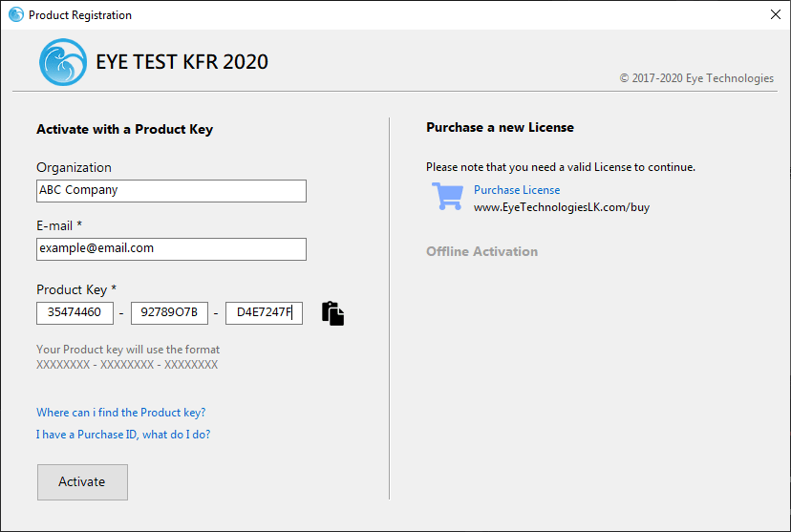Click the shopping cart purchase icon
The height and width of the screenshot is (532, 791).
447,196
